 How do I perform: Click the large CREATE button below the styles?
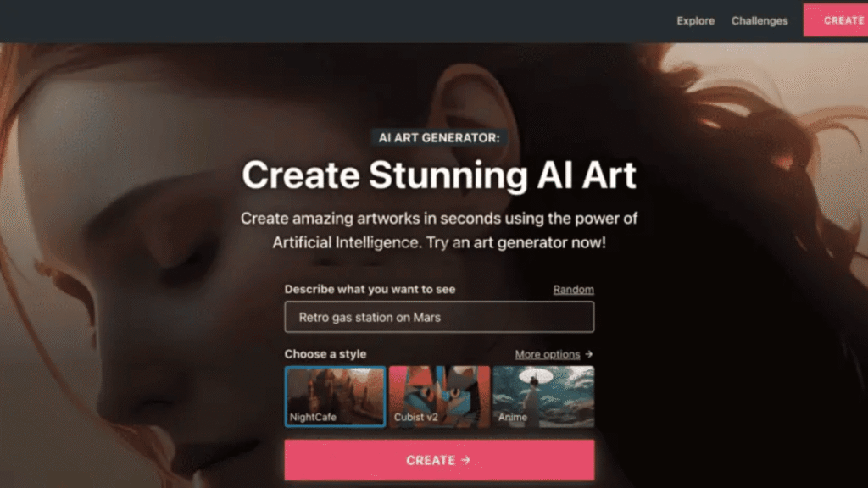coord(439,460)
